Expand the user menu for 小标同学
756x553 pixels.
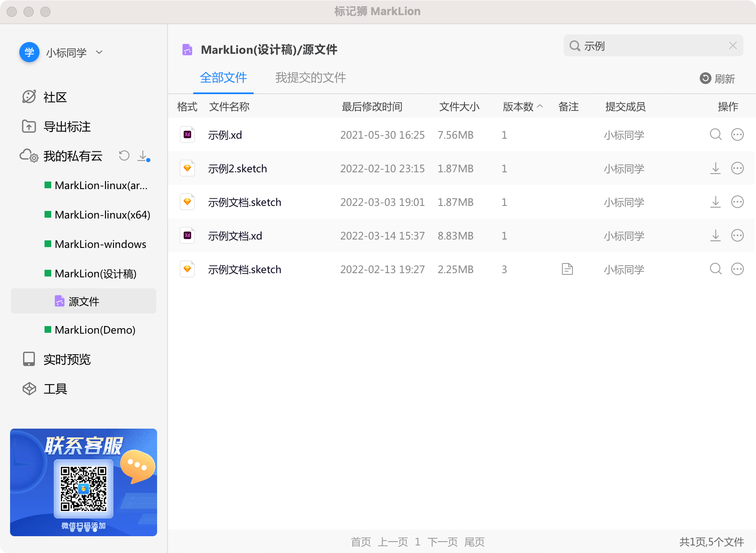(x=99, y=52)
